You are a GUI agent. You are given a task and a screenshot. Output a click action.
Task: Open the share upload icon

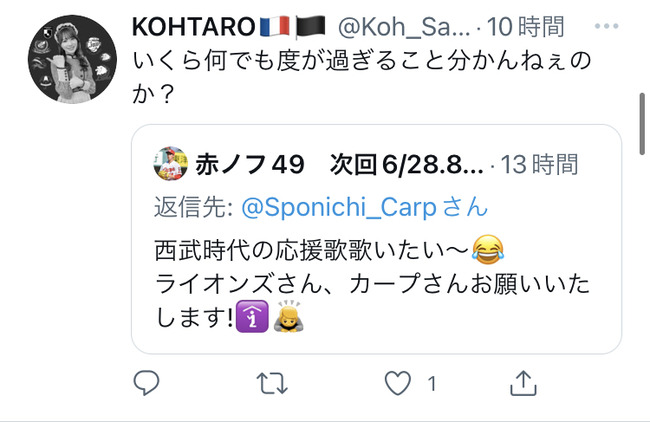point(523,383)
